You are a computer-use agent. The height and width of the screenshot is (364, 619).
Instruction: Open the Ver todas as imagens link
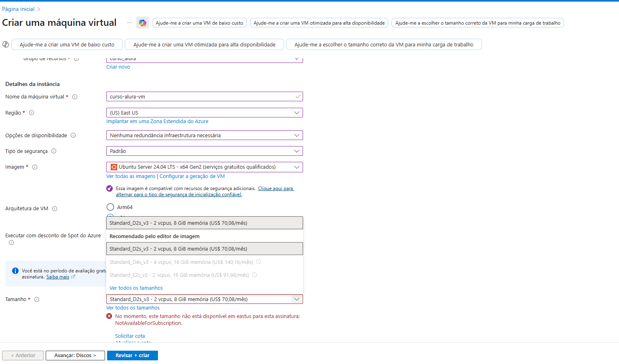click(x=131, y=176)
